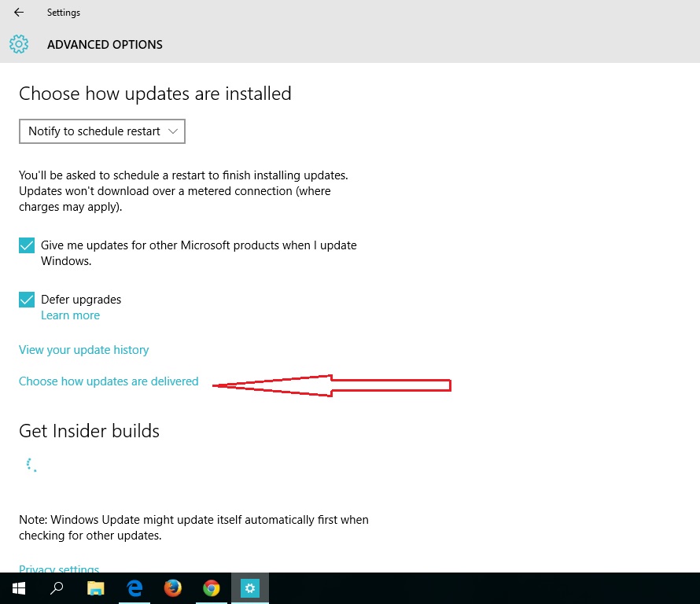
Task: Open Microsoft Edge from the taskbar
Action: pyautogui.click(x=134, y=587)
